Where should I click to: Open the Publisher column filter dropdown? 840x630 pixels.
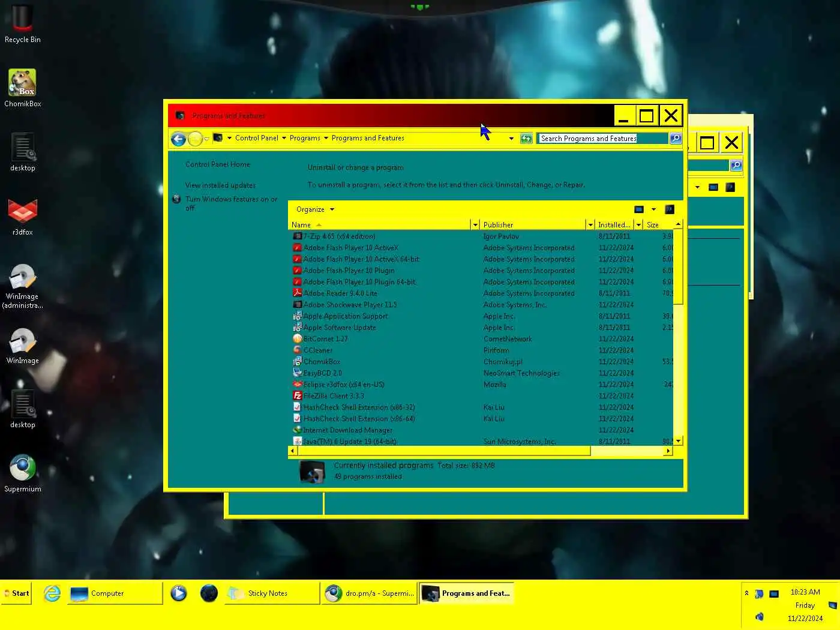coord(590,225)
